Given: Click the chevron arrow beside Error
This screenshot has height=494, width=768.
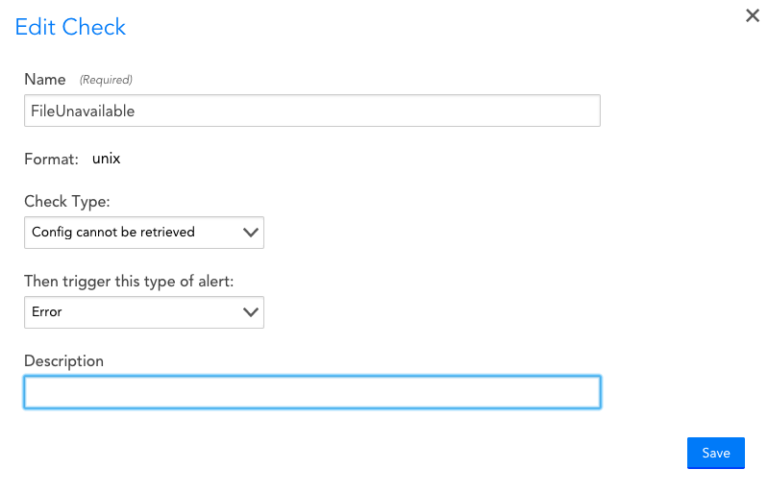Looking at the screenshot, I should [x=251, y=312].
